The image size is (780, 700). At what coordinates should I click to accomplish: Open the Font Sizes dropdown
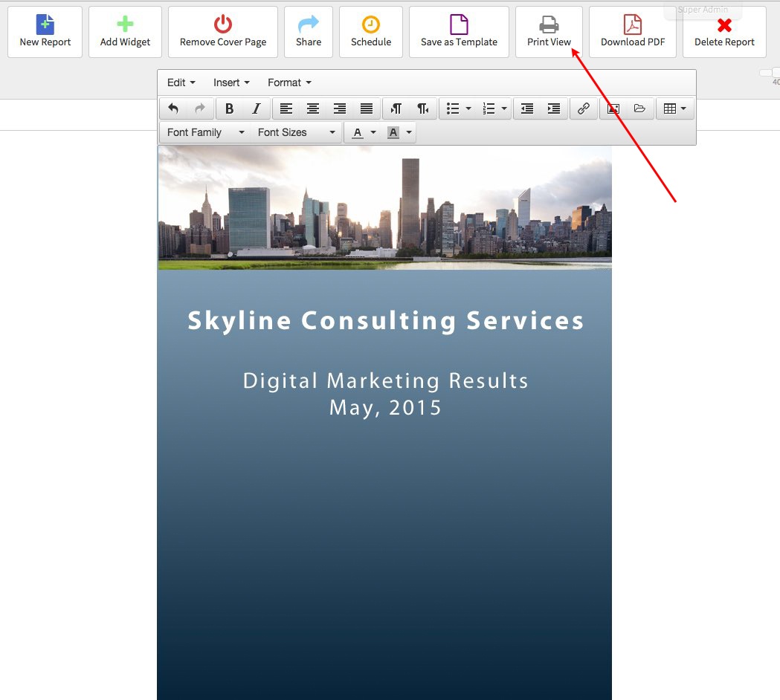[294, 132]
